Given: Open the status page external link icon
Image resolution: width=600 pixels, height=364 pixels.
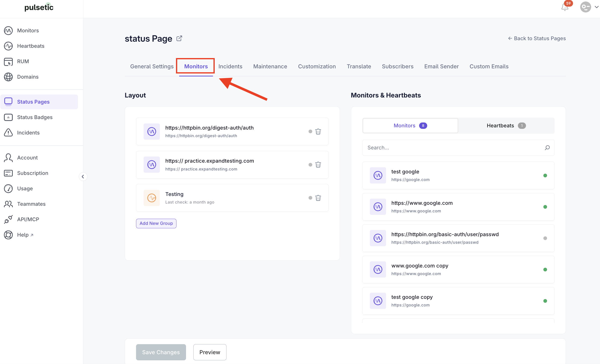Looking at the screenshot, I should click(179, 38).
